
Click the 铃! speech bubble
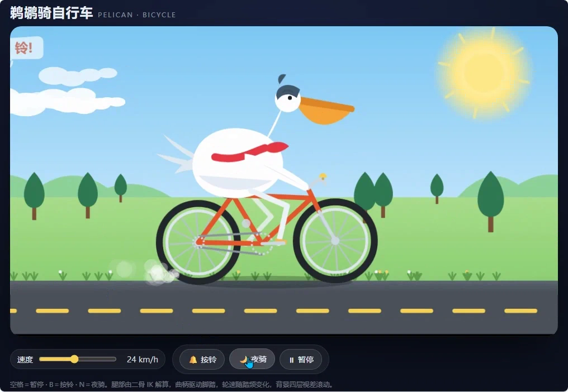pos(26,48)
